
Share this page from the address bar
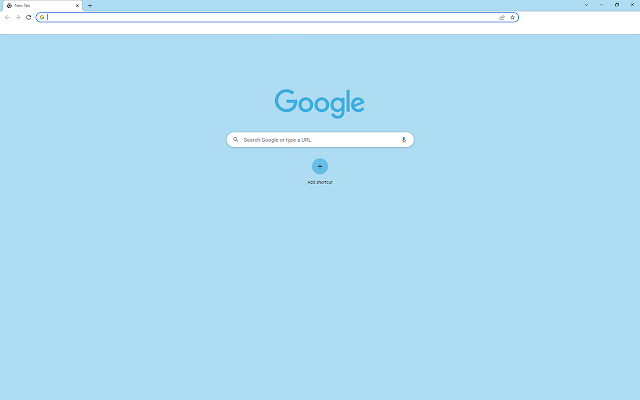click(x=502, y=17)
